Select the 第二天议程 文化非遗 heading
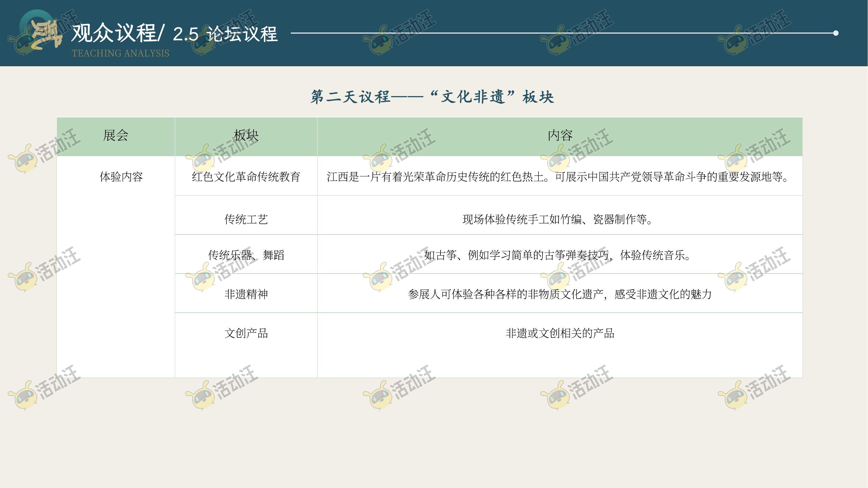 coord(432,97)
